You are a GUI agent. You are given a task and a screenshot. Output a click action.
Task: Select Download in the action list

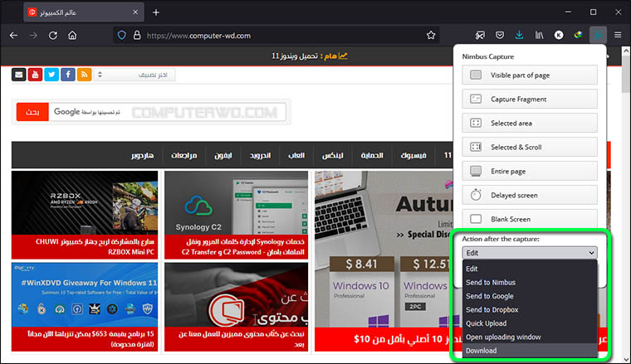530,351
